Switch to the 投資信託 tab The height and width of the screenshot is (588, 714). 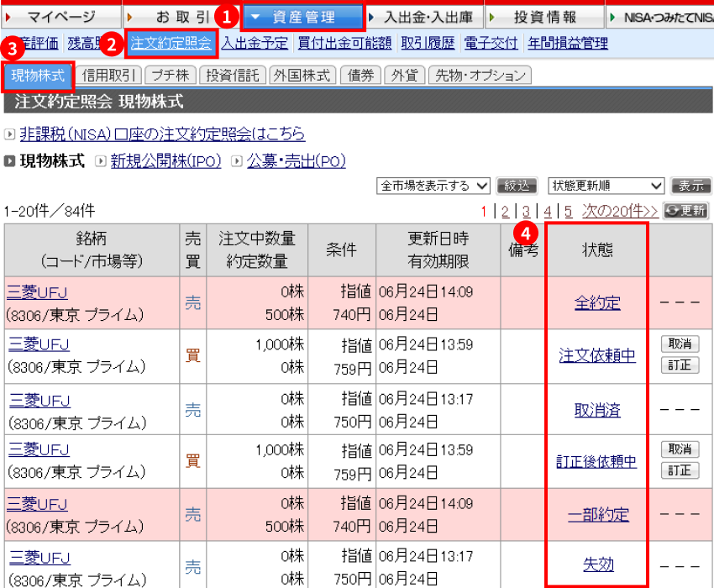(233, 76)
